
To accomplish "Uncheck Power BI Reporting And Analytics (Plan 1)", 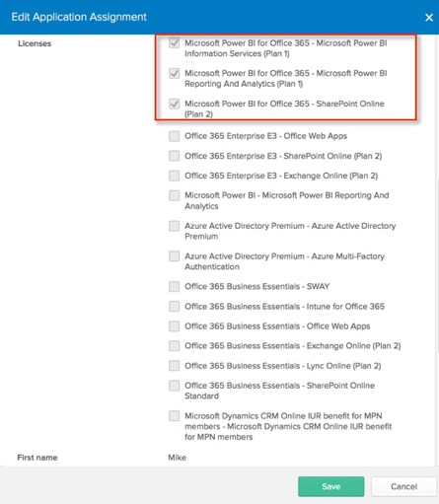I will [x=174, y=73].
